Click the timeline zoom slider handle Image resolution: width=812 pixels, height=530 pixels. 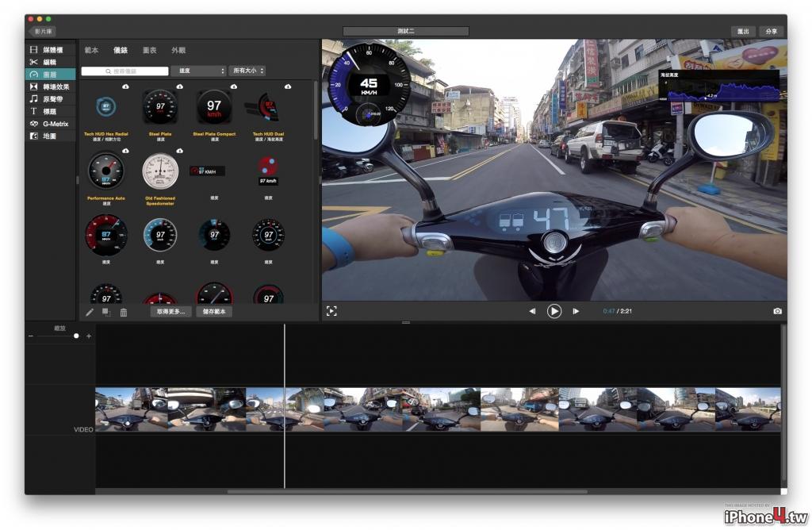point(76,336)
